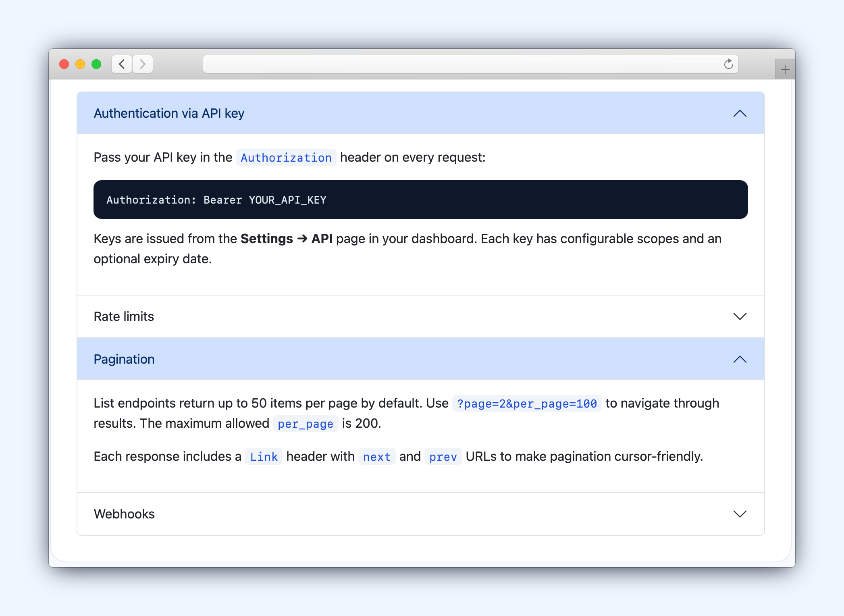Image resolution: width=844 pixels, height=616 pixels.
Task: Collapse section using Authentication chevron up icon
Action: pos(740,114)
